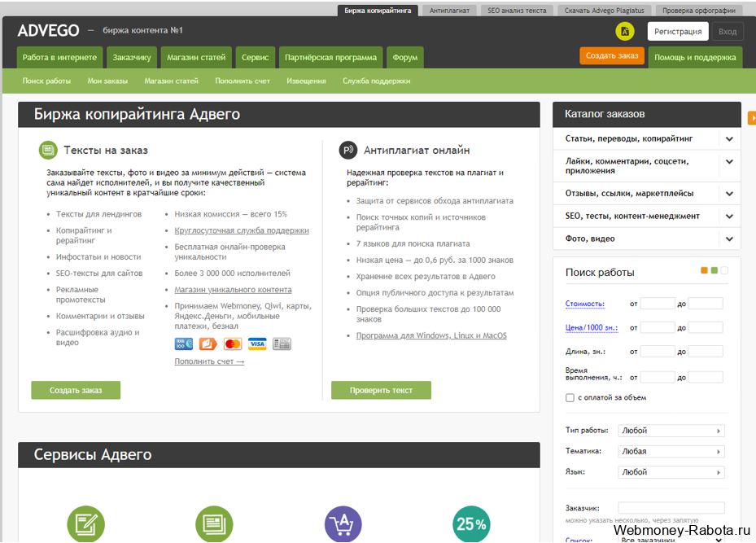The height and width of the screenshot is (543, 756).
Task: Open 'Заказчику' menu
Action: tap(132, 57)
